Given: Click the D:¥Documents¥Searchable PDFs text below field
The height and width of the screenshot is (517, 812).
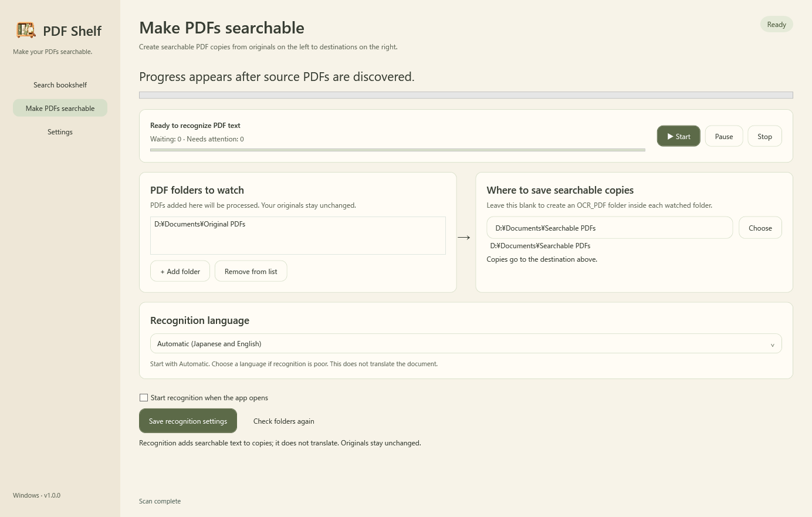Looking at the screenshot, I should point(540,246).
